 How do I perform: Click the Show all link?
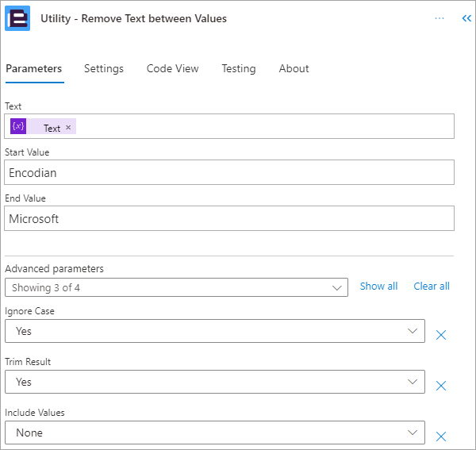pos(378,286)
